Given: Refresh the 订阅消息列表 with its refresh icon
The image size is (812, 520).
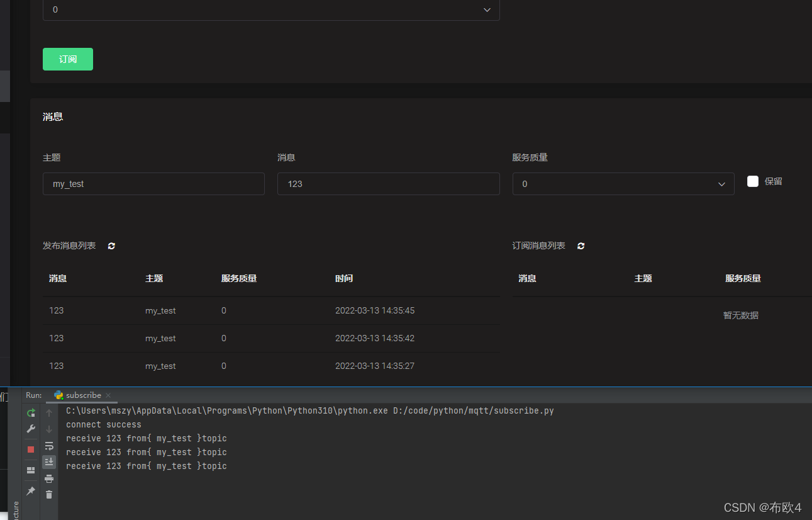Looking at the screenshot, I should click(x=581, y=246).
